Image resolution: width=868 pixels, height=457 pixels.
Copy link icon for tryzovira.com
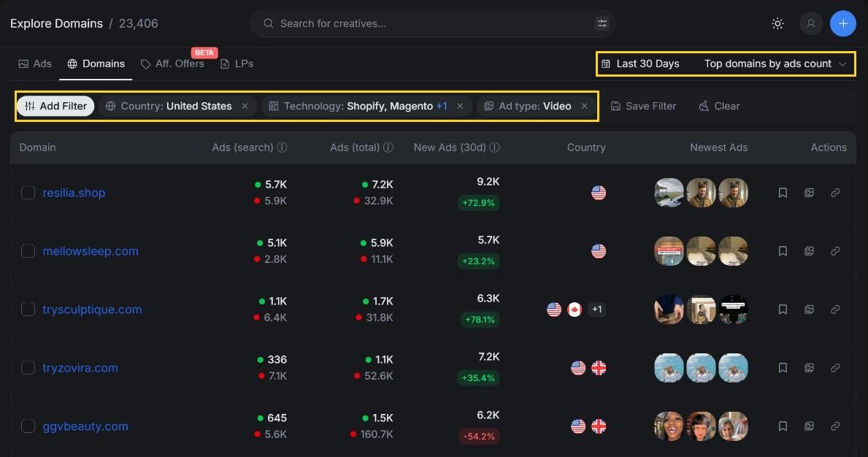pos(835,368)
